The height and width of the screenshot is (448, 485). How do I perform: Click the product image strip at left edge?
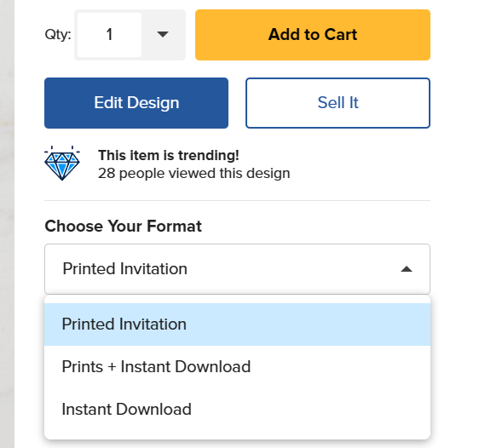7,224
